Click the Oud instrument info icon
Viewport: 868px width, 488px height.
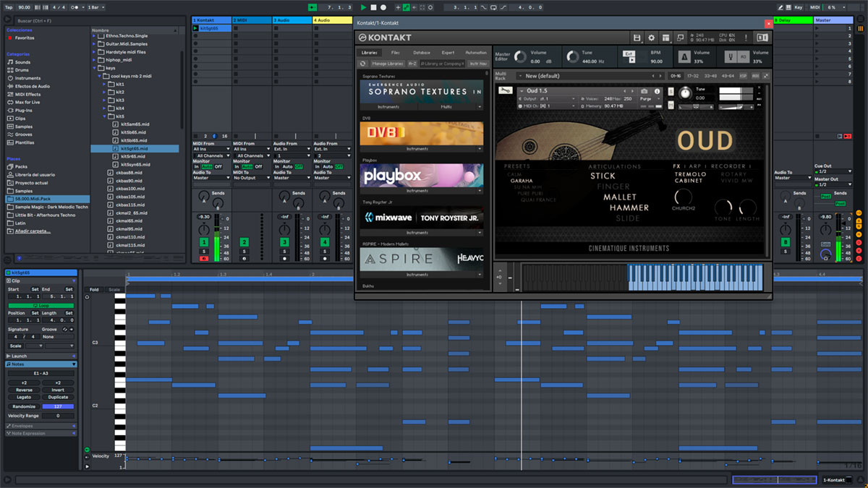(x=658, y=91)
